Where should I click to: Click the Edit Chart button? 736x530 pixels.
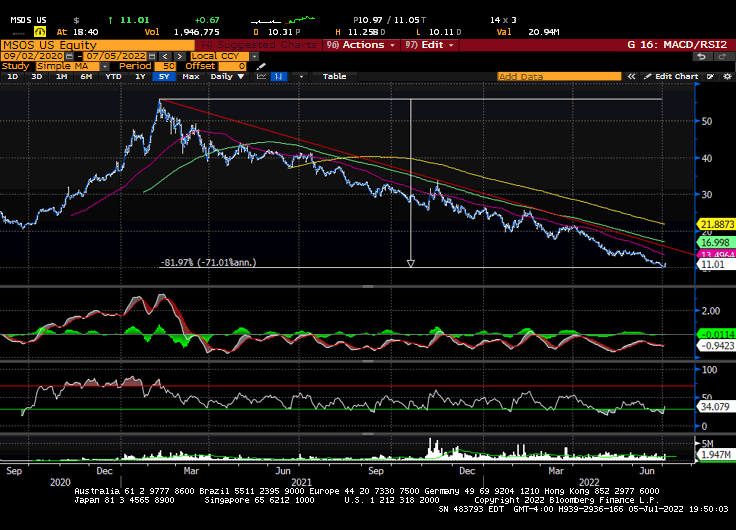(671, 77)
